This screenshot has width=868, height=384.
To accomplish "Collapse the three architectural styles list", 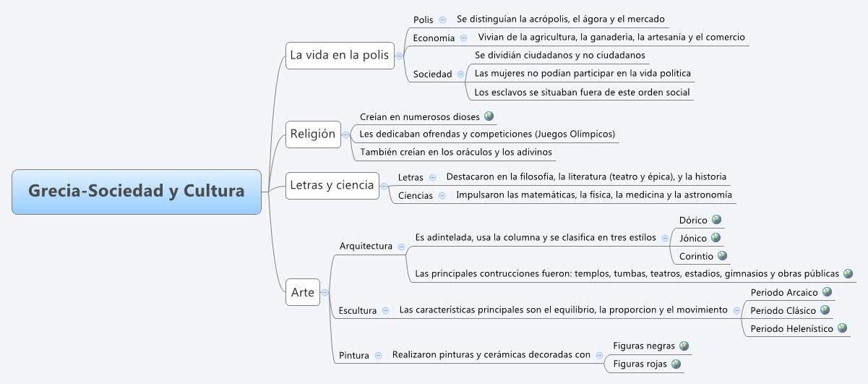I will (665, 238).
